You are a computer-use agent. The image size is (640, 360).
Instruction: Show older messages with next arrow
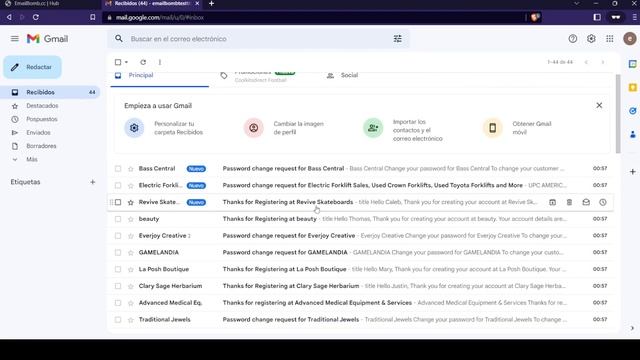603,62
